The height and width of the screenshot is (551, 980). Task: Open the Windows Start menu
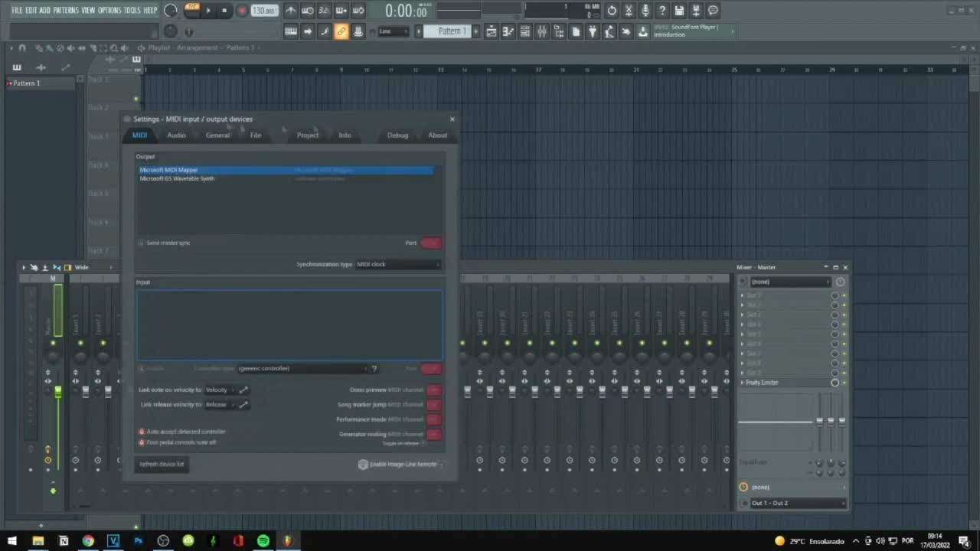click(12, 541)
